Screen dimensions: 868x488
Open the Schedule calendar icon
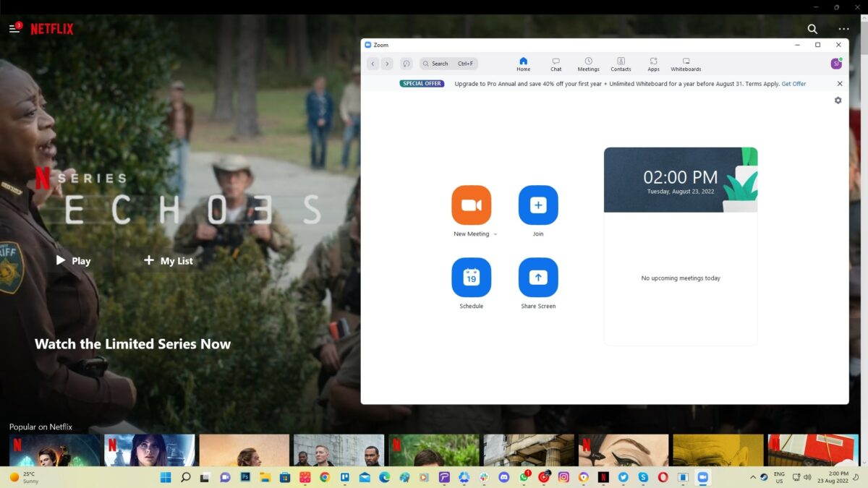click(471, 278)
